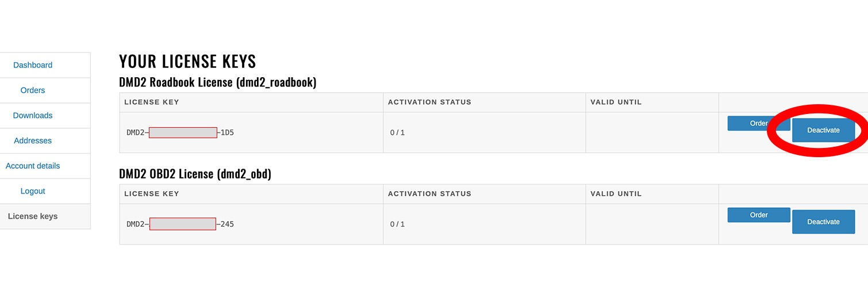Click the DMD2 Roadbook License section title

[x=217, y=82]
